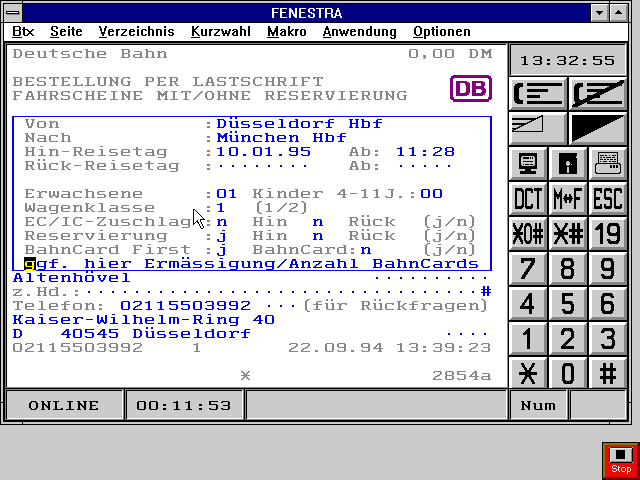The width and height of the screenshot is (640, 480).
Task: Click the phone connect icon button
Action: [x=538, y=93]
